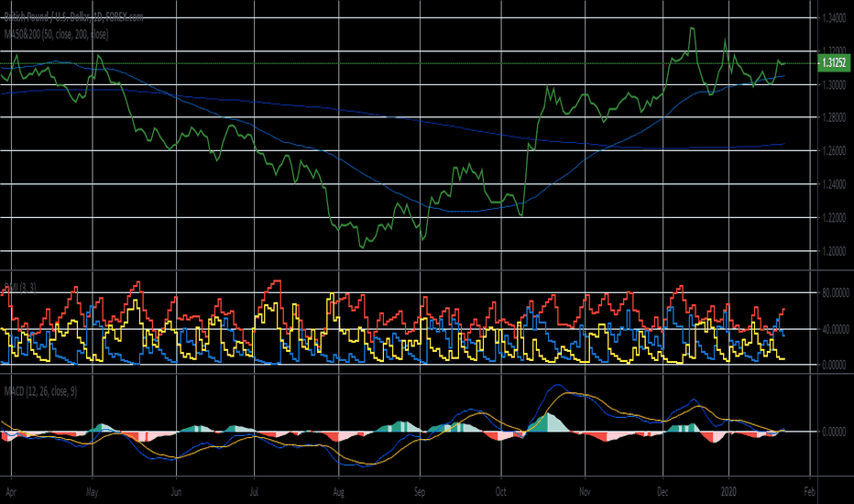Viewport: 854px width, 504px height.
Task: Click the 1.26000 price axis label
Action: (x=832, y=151)
